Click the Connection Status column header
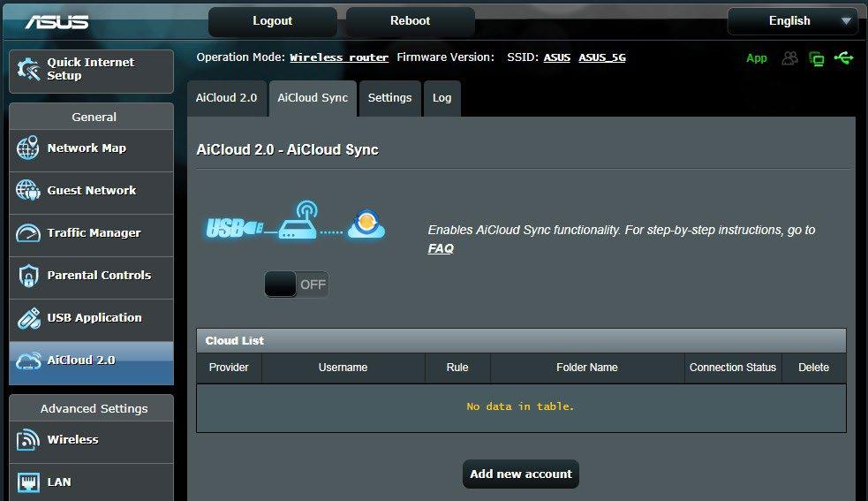The image size is (868, 501). (x=732, y=368)
